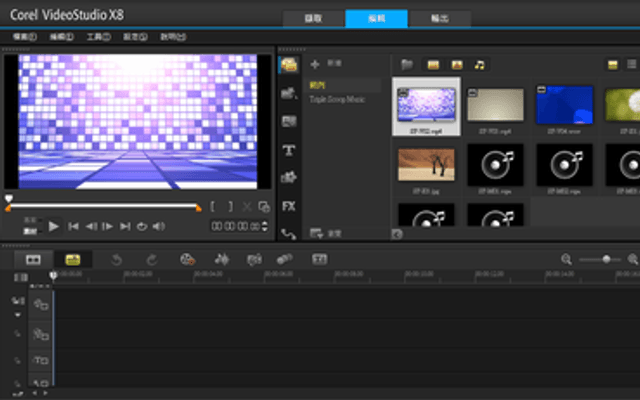Click the timeline zoom in magnifier

(x=633, y=259)
